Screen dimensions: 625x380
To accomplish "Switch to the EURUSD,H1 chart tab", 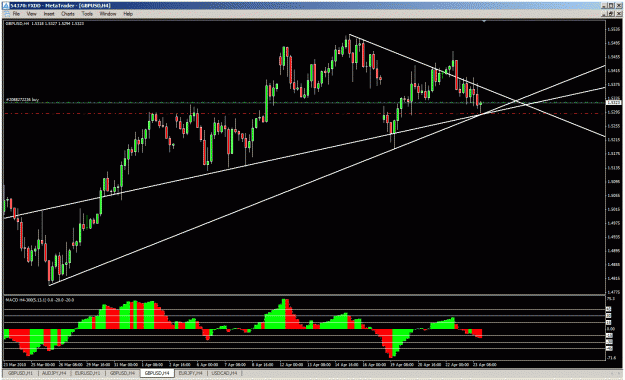I will click(88, 373).
